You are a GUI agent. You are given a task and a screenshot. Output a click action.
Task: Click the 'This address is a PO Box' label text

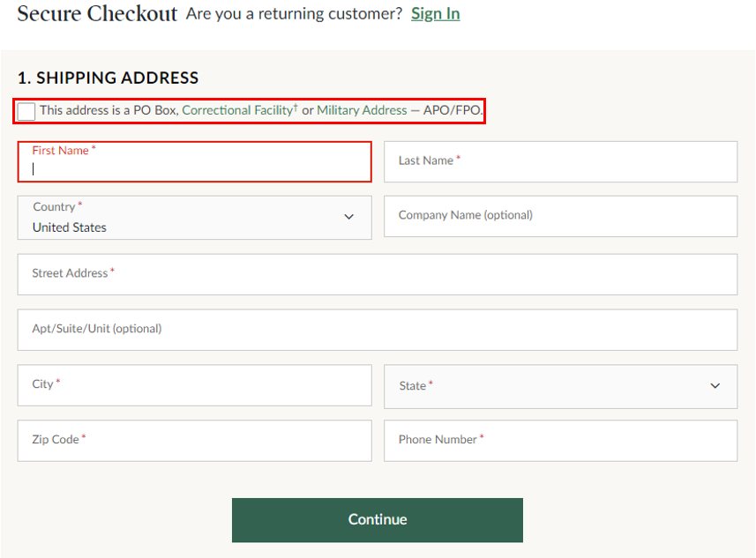[109, 110]
